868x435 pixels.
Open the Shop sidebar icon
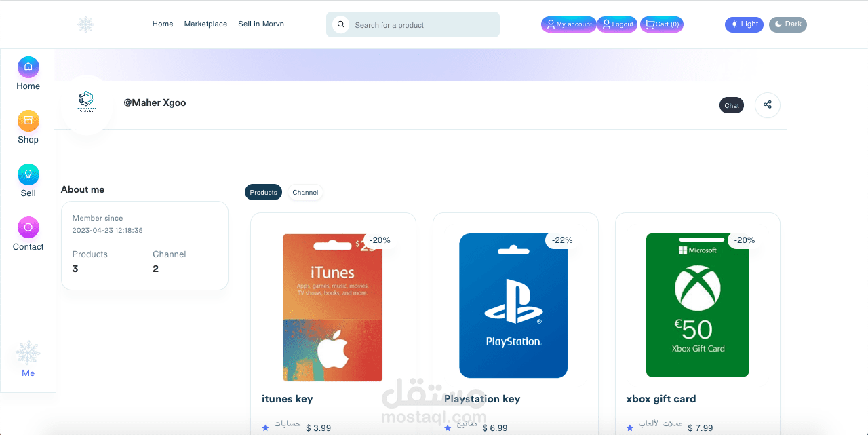coord(28,120)
